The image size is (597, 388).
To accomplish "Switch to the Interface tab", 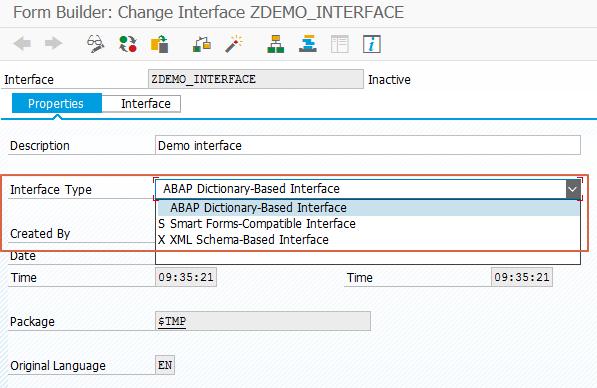I will (x=142, y=104).
